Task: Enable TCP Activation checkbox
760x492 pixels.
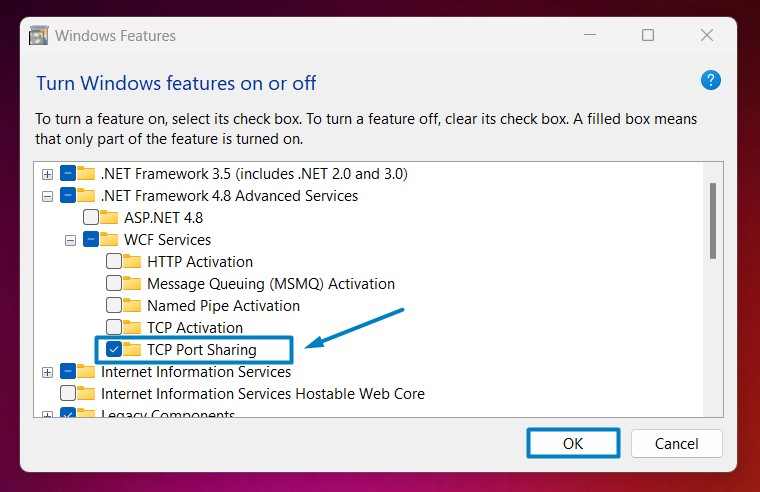Action: (x=114, y=327)
